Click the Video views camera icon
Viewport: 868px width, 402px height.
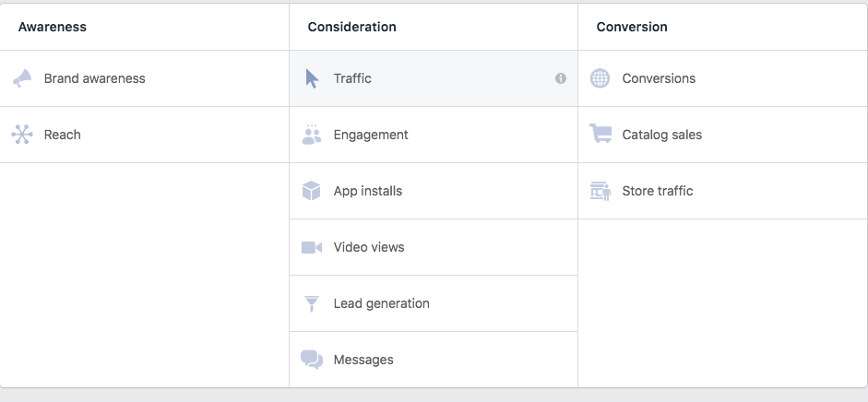pos(312,247)
